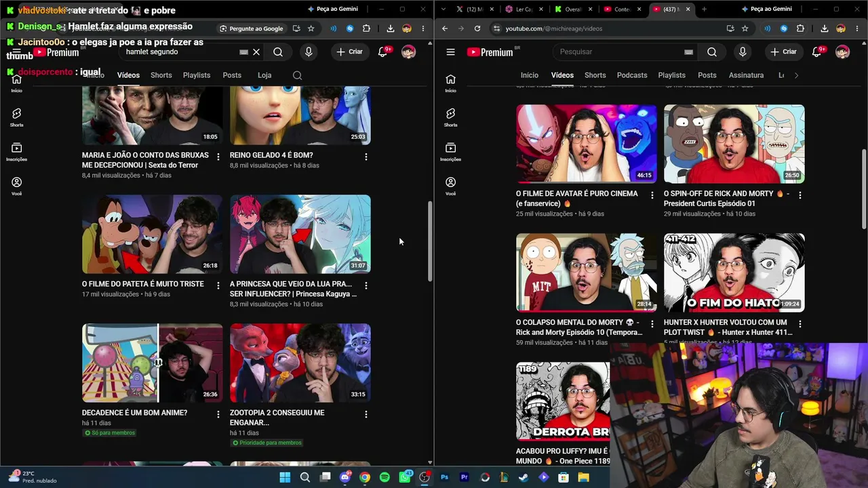Screen dimensions: 868x488
Task: Open Playlists tab in left channel
Action: 197,75
